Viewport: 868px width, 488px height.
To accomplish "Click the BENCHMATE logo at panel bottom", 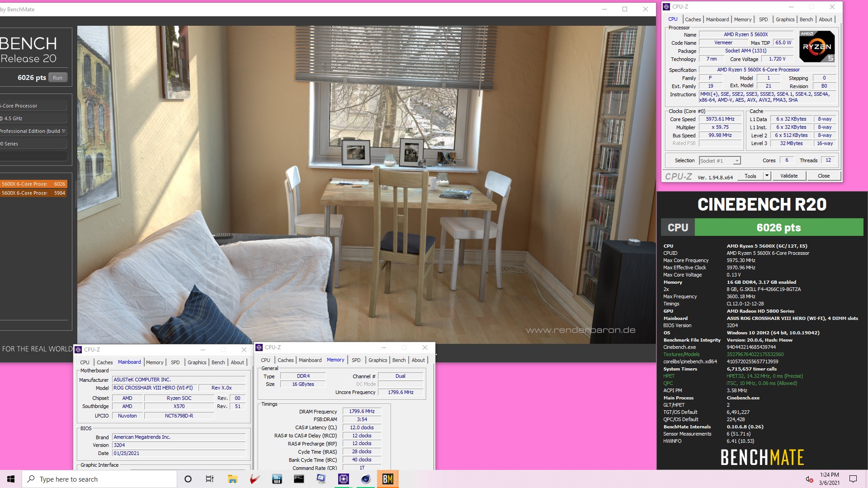I will coord(762,457).
